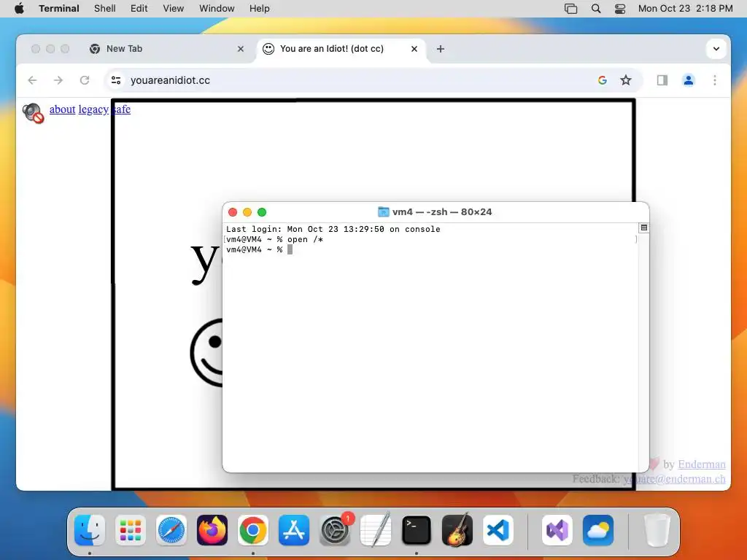Open Visual Studio Code from Dock
747x560 pixels.
[x=498, y=530]
